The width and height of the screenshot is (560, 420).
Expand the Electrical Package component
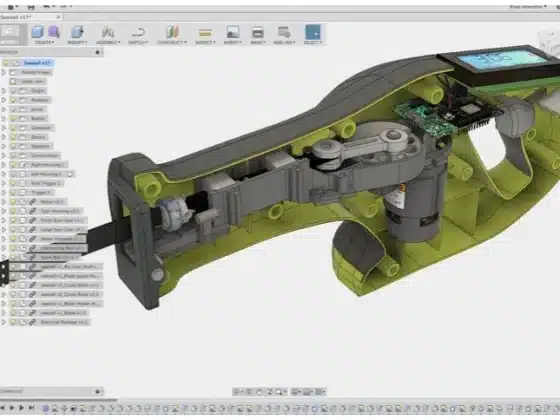[x=4, y=322]
